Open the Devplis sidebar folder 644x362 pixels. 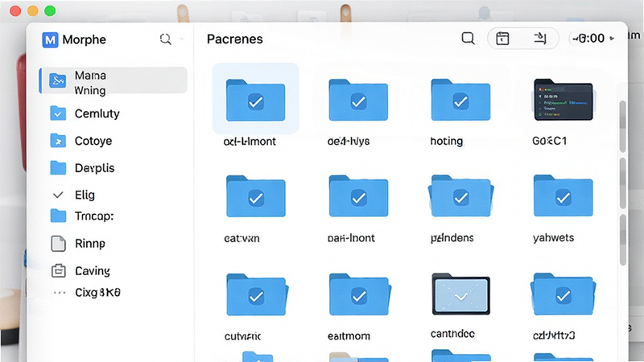(58, 168)
